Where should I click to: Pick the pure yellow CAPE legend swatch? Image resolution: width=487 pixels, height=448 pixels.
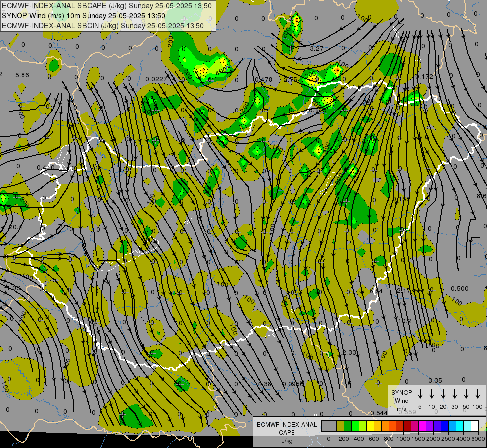point(370,426)
